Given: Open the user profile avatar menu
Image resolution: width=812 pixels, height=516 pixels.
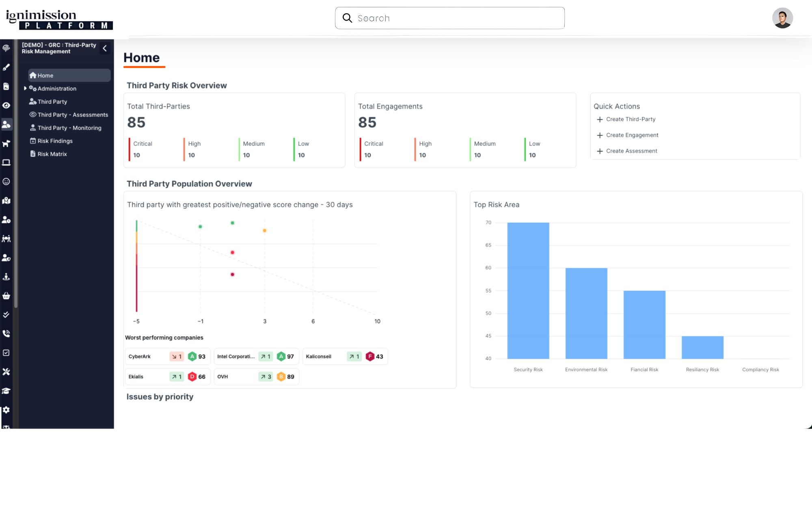Looking at the screenshot, I should pyautogui.click(x=782, y=18).
